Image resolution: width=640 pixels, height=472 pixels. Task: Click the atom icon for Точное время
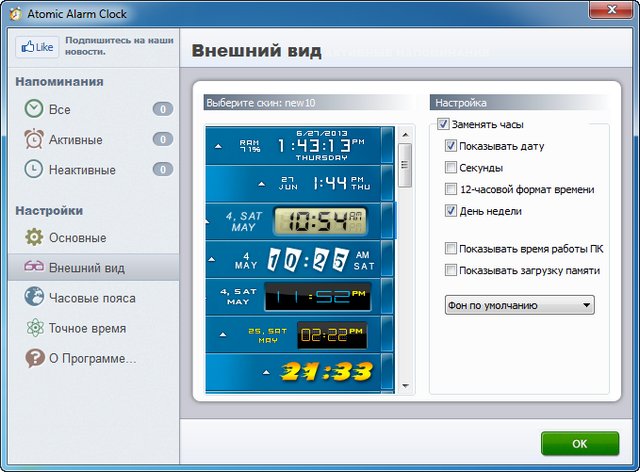tap(34, 328)
